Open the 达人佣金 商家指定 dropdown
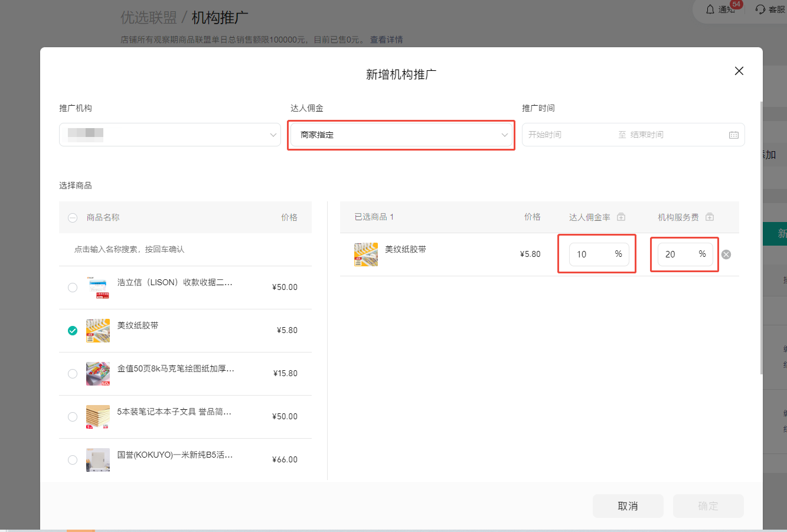This screenshot has height=532, width=787. [401, 135]
